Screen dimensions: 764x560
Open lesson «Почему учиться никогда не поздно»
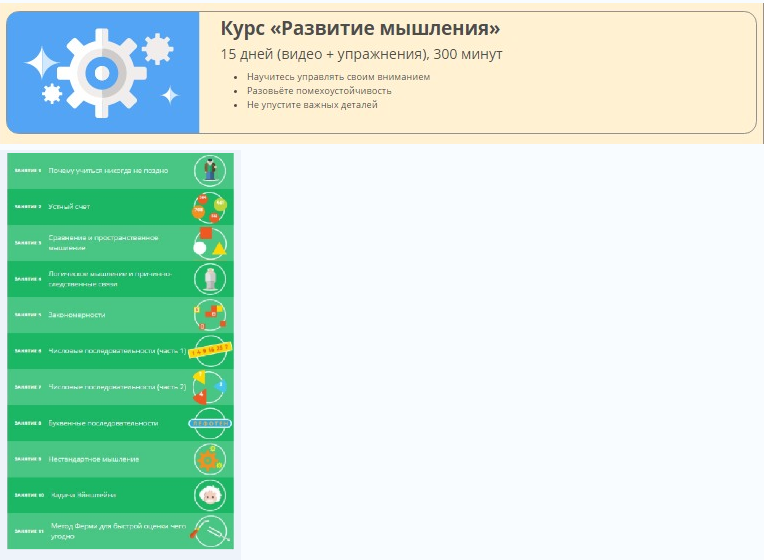(x=108, y=171)
